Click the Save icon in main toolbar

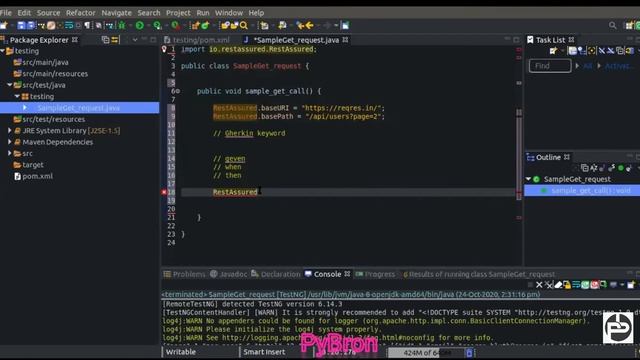coord(21,25)
